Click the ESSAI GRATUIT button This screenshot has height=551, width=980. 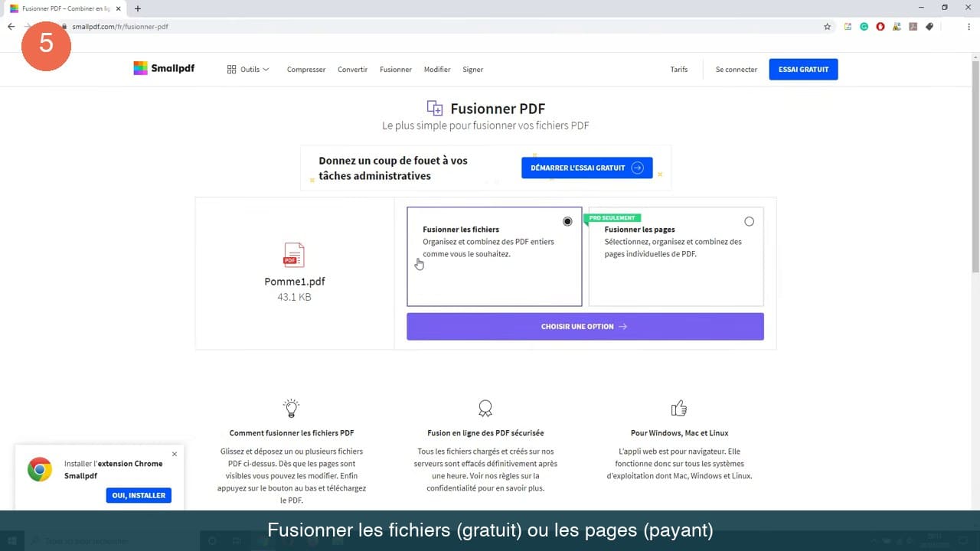point(804,69)
